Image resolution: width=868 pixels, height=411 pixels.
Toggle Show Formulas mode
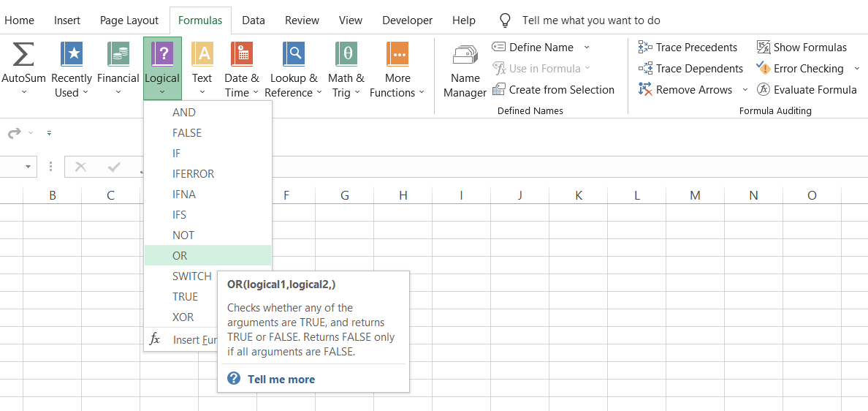tap(802, 48)
